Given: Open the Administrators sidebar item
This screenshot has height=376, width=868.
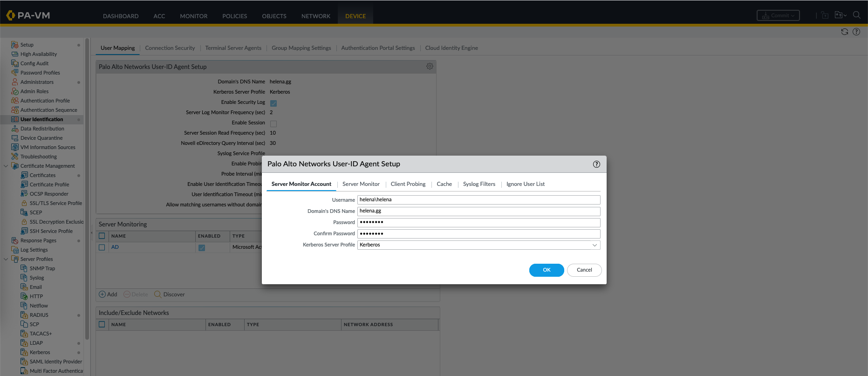Looking at the screenshot, I should 37,82.
